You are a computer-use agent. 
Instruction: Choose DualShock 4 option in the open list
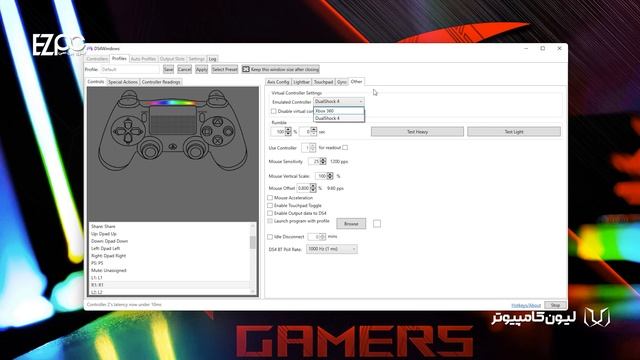pos(339,118)
